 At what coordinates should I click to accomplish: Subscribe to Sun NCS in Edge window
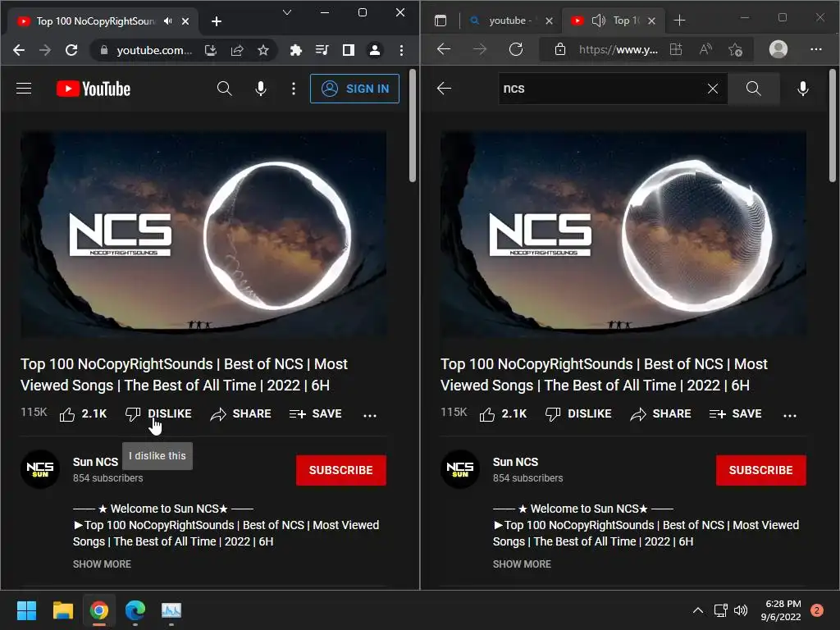[760, 470]
